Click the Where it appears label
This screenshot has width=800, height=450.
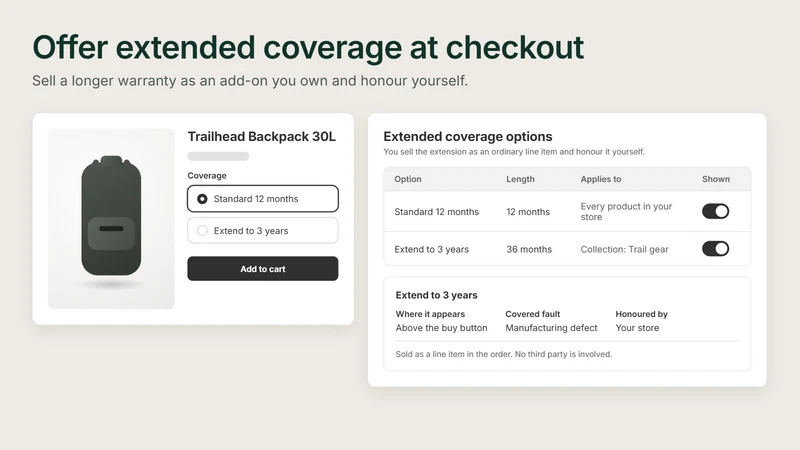click(x=430, y=314)
